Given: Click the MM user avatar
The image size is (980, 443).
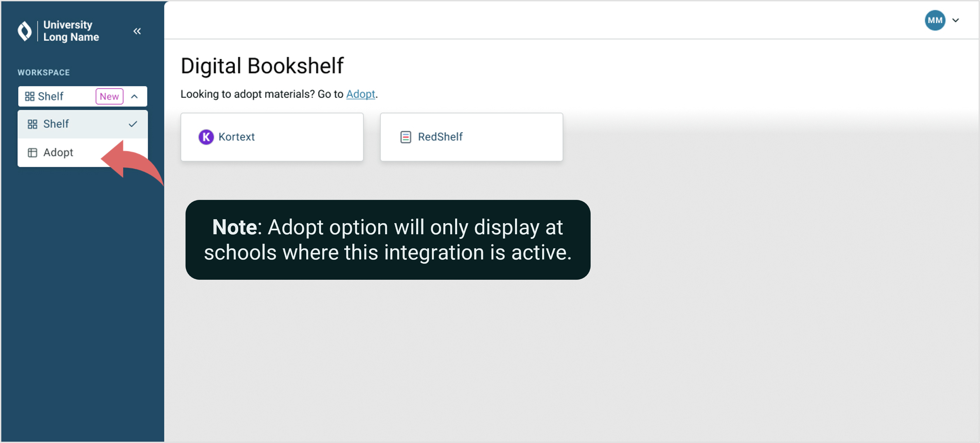Looking at the screenshot, I should [x=934, y=20].
